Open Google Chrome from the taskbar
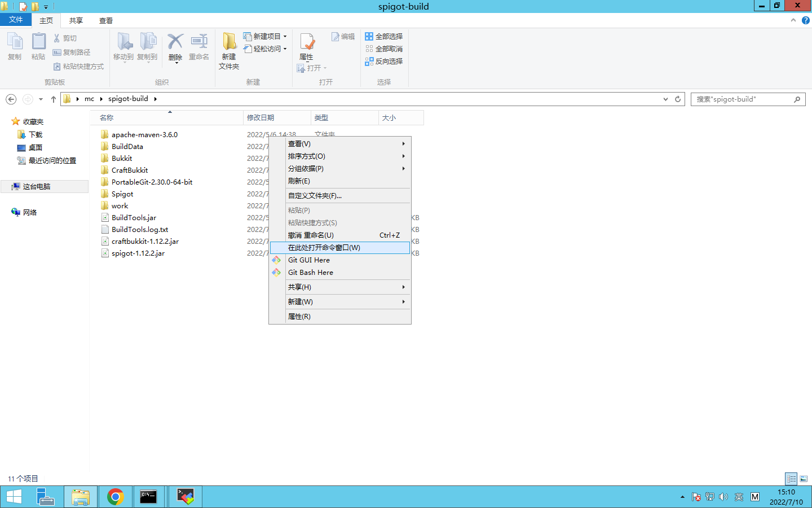812x508 pixels. (x=116, y=497)
